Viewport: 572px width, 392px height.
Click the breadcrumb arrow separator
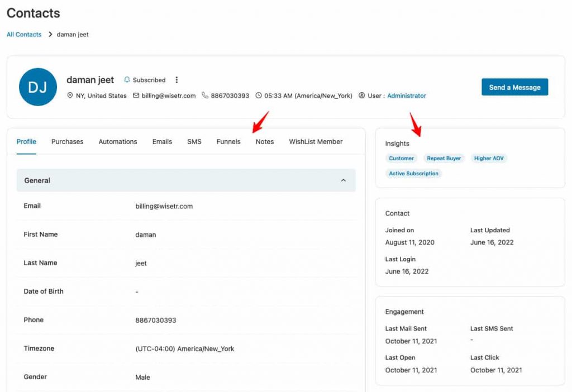coord(50,34)
